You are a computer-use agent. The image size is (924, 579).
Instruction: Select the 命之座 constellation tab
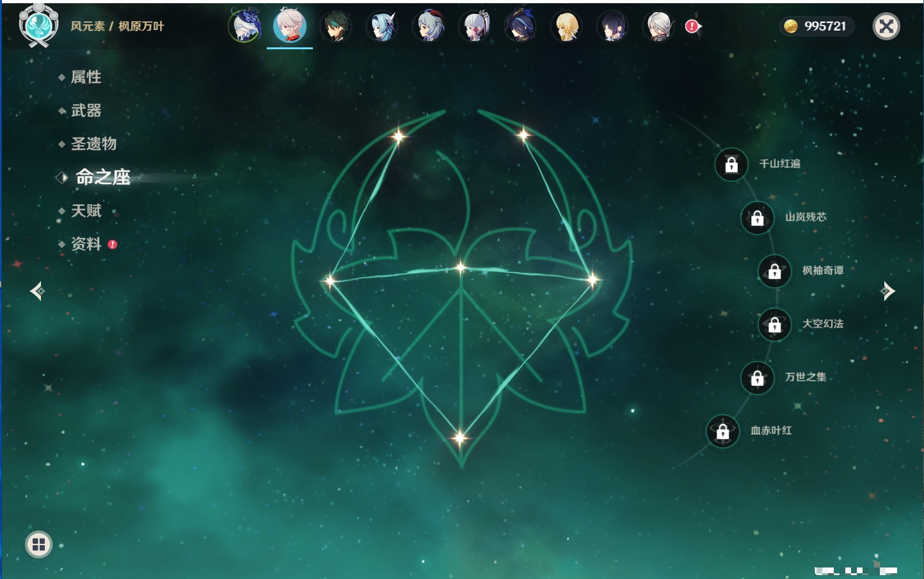point(102,177)
